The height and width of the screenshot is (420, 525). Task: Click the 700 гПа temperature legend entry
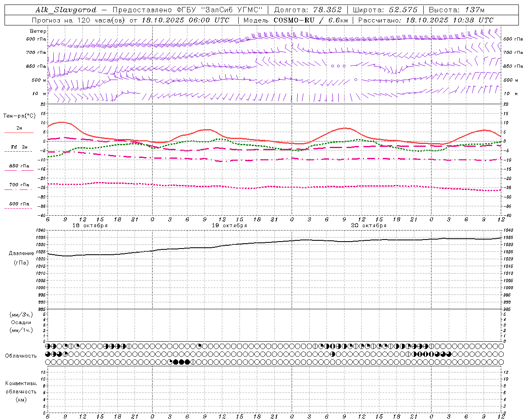pos(19,185)
